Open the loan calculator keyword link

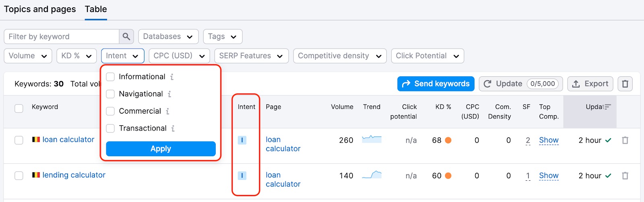coord(68,140)
